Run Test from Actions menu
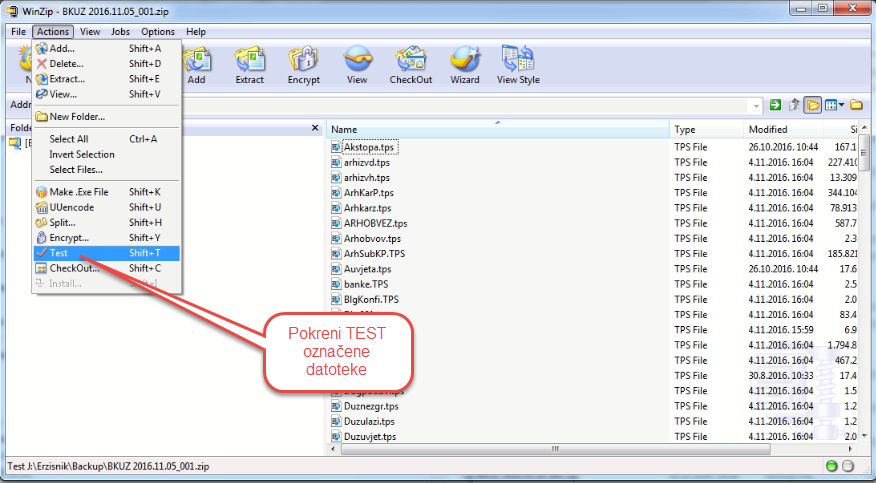 106,253
